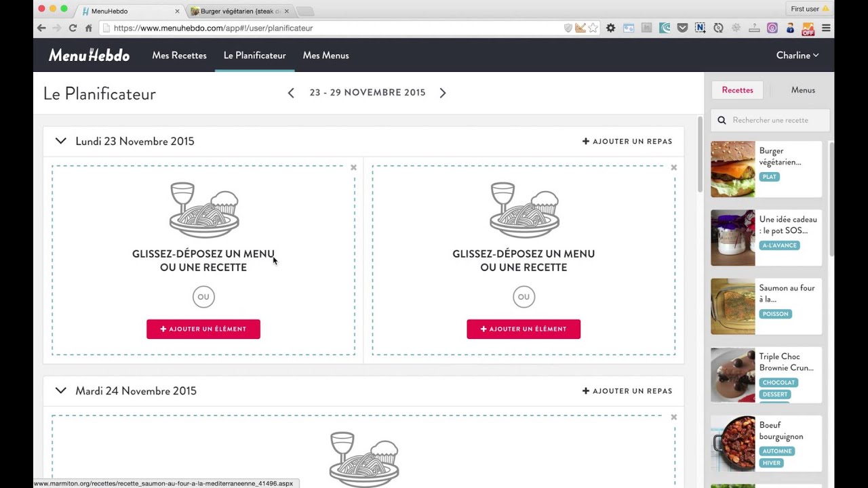Remove first meal slot on Lundi

click(353, 167)
